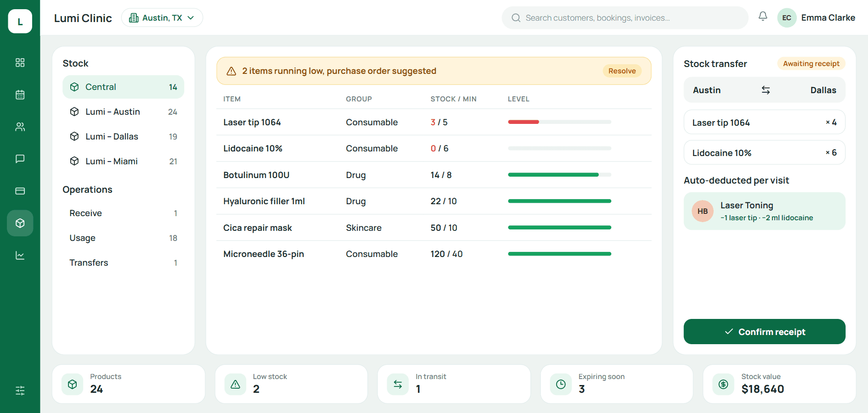Screen dimensions: 868x413
Task: Select the inventory box icon in sidebar
Action: pos(20,223)
